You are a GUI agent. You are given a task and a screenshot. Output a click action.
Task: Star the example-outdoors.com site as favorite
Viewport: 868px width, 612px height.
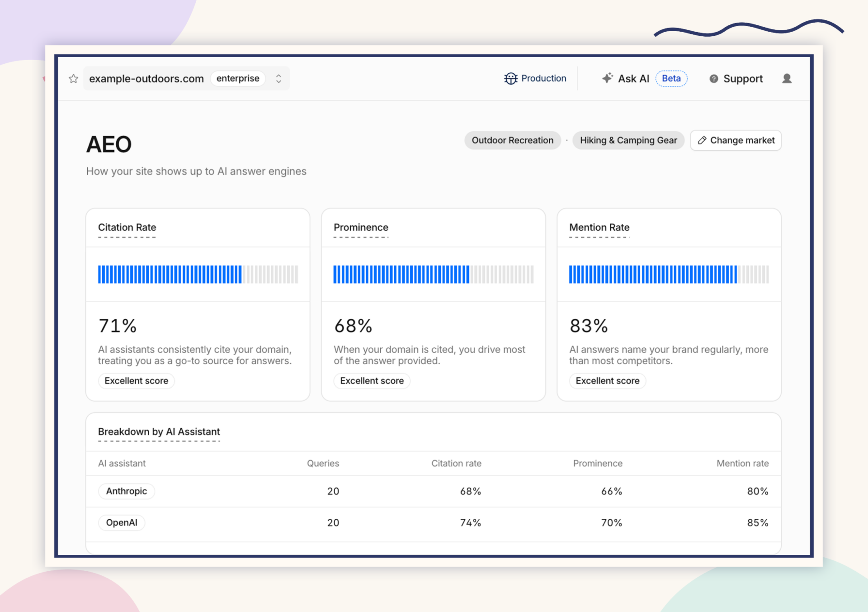pyautogui.click(x=73, y=79)
